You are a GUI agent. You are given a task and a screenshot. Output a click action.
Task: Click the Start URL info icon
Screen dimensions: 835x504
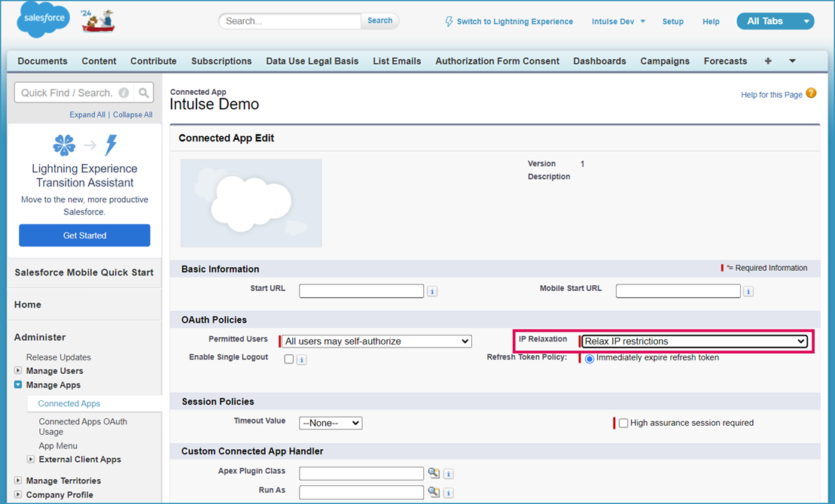click(x=432, y=292)
